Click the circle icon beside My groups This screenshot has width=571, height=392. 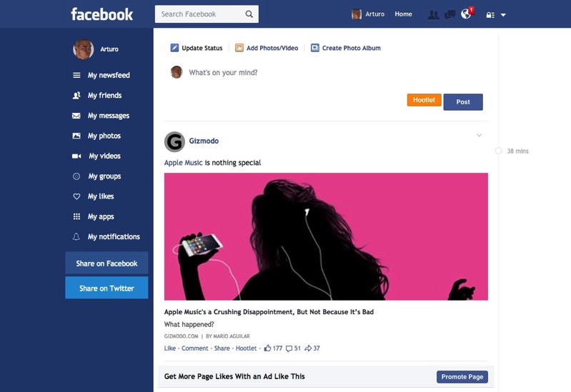[x=76, y=176]
